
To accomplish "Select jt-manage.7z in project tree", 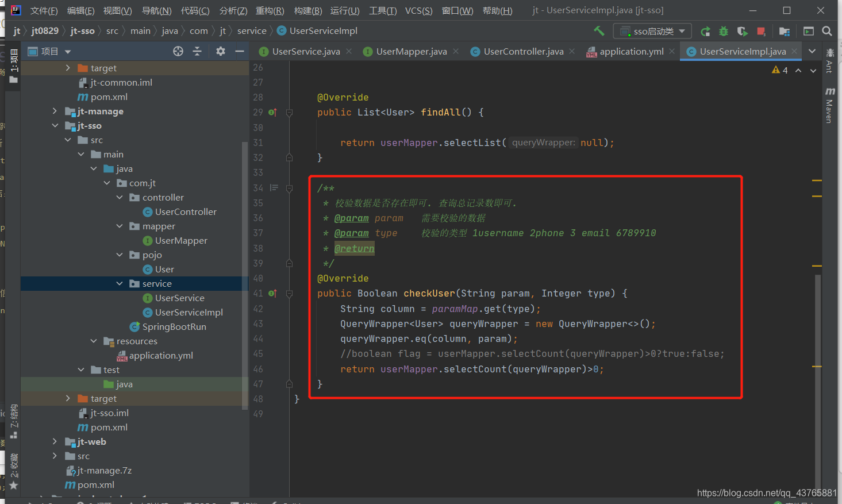I will (104, 470).
